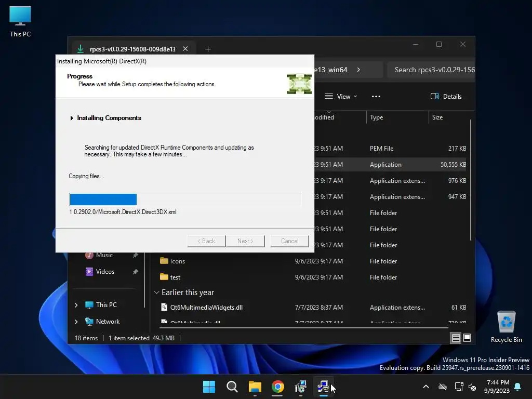Expand This PC tree node chevron
Screen dimensions: 532x399
(76, 305)
